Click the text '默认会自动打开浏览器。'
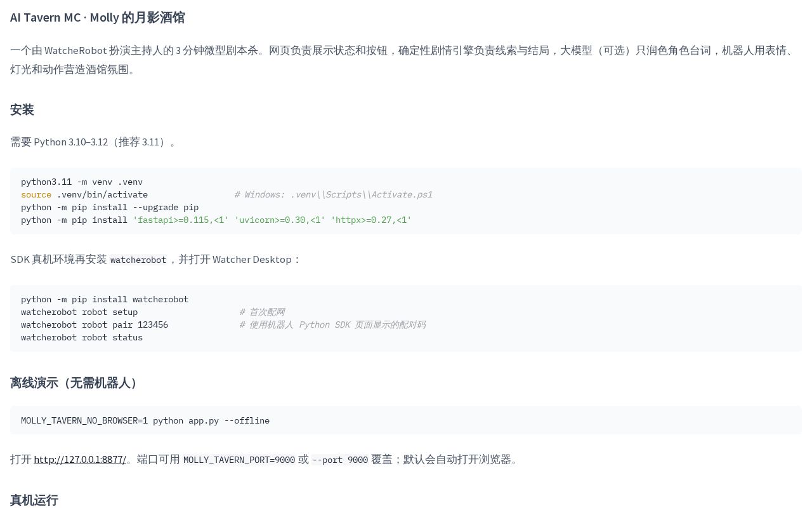This screenshot has height=508, width=812. pyautogui.click(x=462, y=459)
